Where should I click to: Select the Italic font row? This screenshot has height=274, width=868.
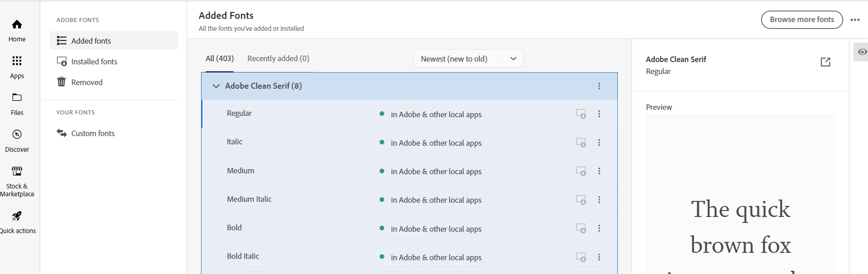[409, 143]
